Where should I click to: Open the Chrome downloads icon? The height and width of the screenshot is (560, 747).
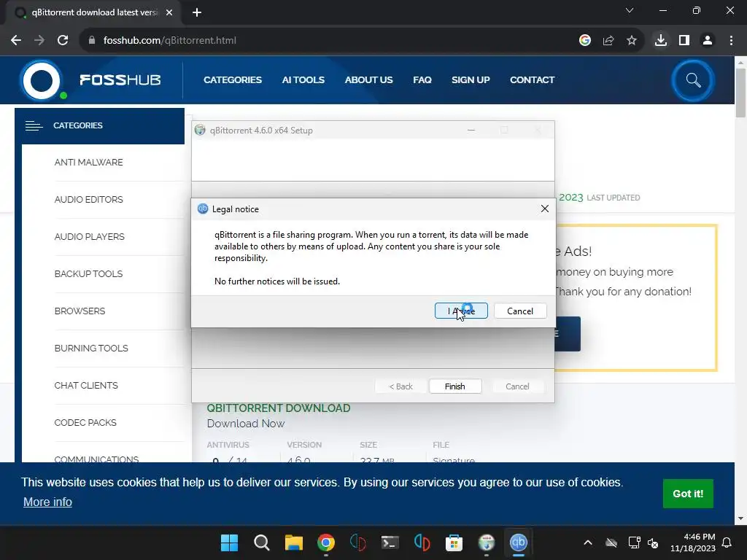(661, 41)
